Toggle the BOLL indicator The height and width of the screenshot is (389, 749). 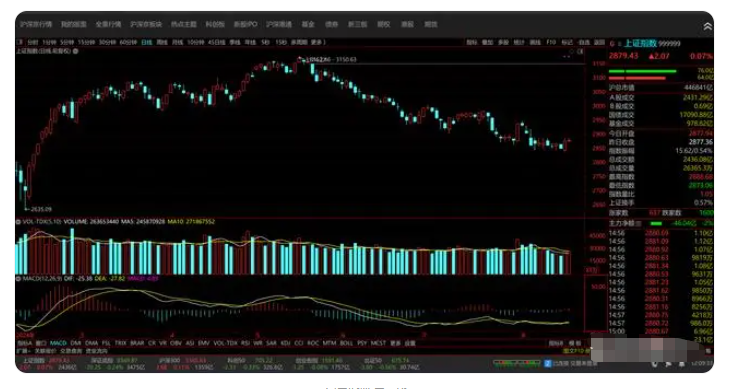tap(346, 343)
